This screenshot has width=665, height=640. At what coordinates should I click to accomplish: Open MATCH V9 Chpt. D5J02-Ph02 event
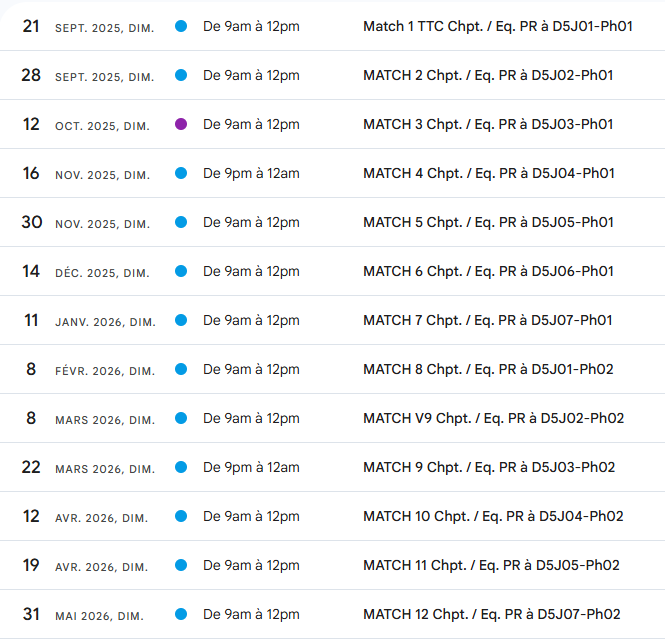point(494,418)
